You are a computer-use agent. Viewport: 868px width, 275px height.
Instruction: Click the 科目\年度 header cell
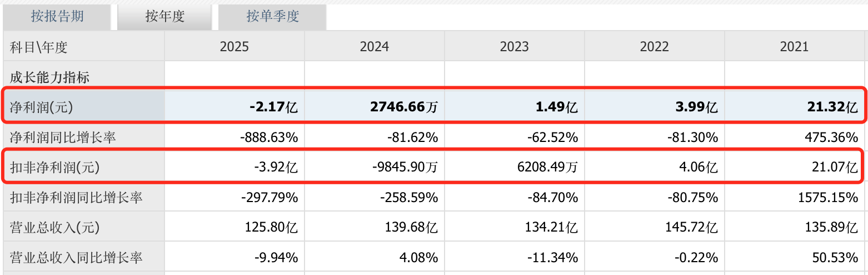pos(39,47)
